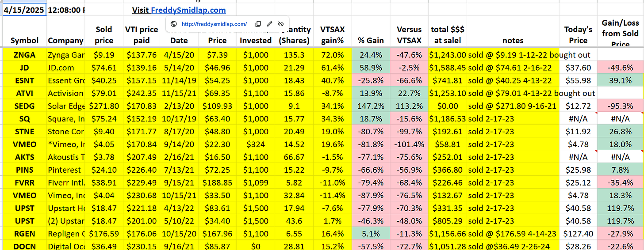Click the -101.4% versus VTSAX cell
The height and width of the screenshot is (250, 644).
click(x=409, y=144)
